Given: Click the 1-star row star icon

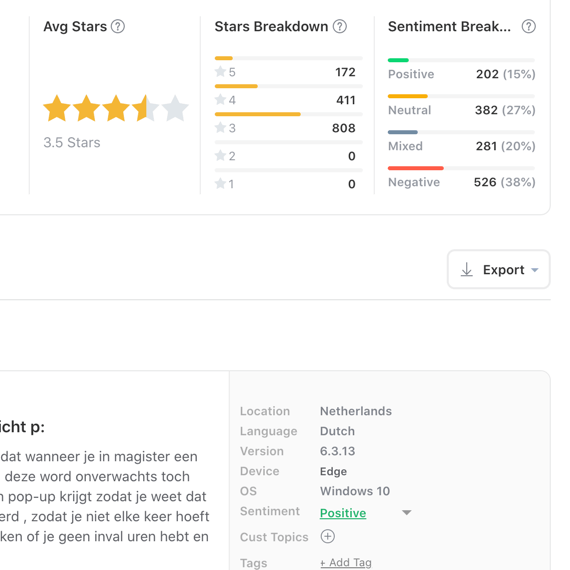Looking at the screenshot, I should (x=220, y=183).
